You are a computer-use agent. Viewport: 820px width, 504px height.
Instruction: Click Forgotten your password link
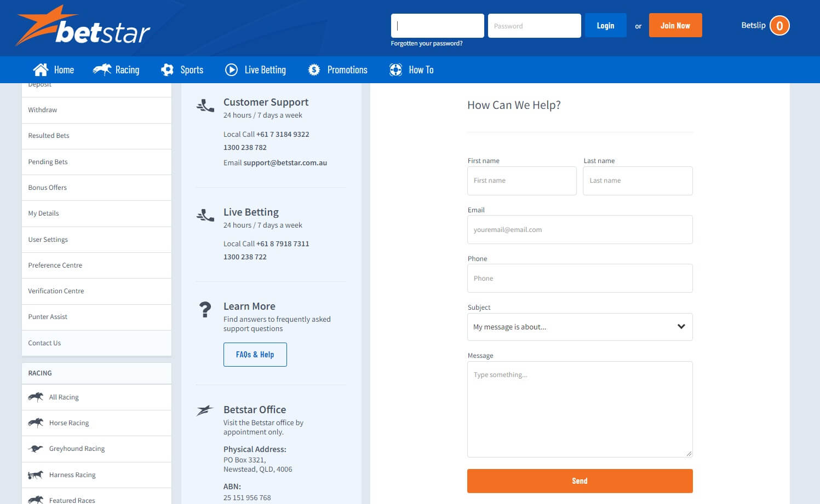point(427,43)
